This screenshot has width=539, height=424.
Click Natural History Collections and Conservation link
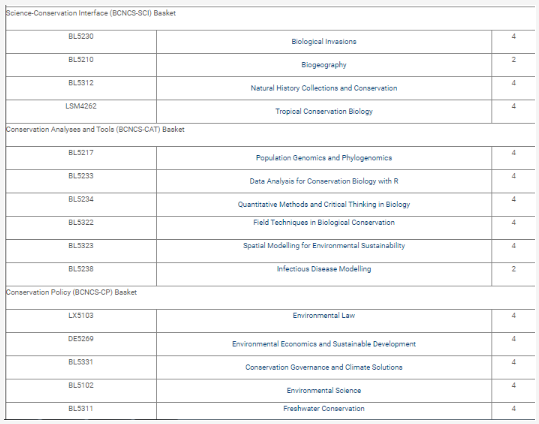(x=324, y=88)
